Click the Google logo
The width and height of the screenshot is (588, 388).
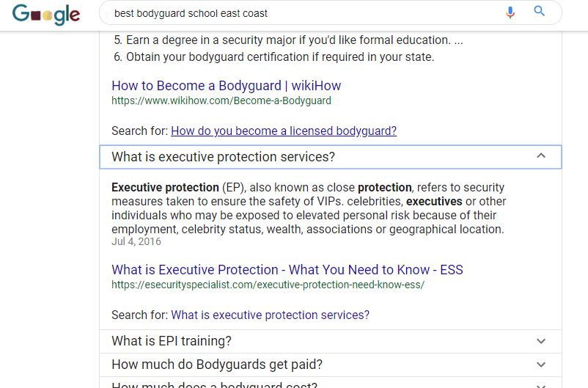[x=46, y=15]
